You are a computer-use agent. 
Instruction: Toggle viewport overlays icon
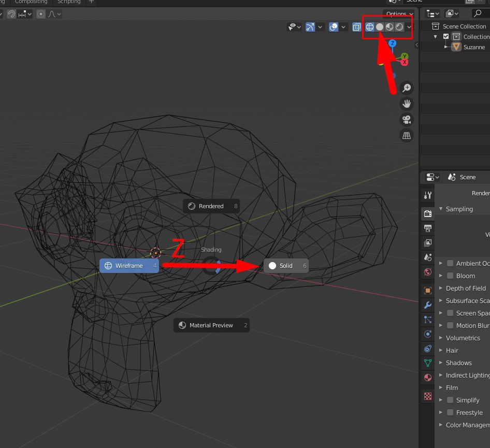pyautogui.click(x=334, y=27)
